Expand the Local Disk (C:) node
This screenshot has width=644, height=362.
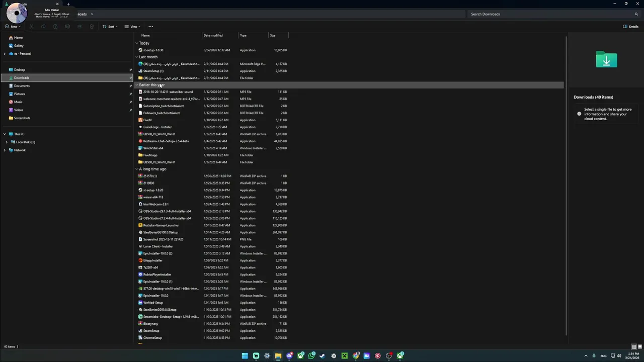7,142
